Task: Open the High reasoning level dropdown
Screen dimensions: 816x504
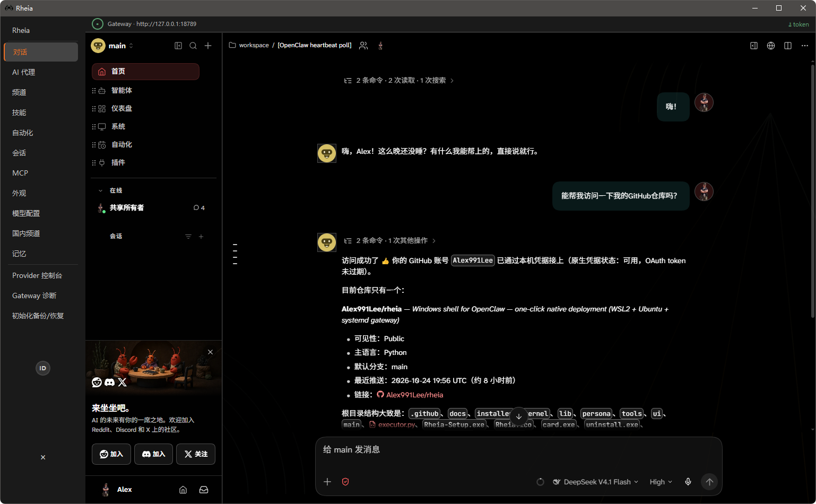Action: pyautogui.click(x=661, y=482)
